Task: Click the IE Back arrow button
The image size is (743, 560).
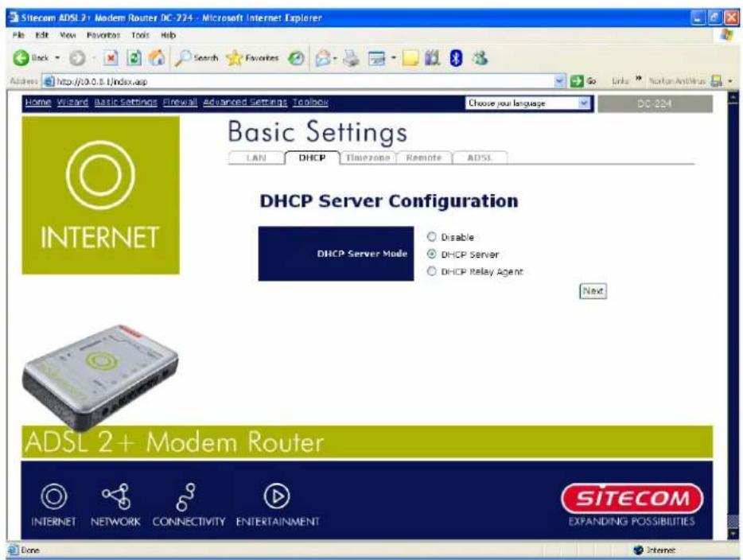Action: [21, 58]
